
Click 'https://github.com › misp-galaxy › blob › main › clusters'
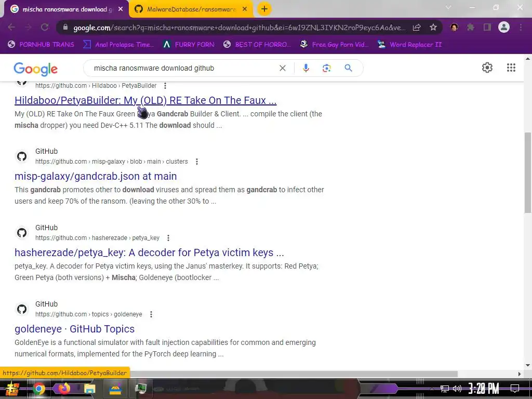click(x=112, y=162)
